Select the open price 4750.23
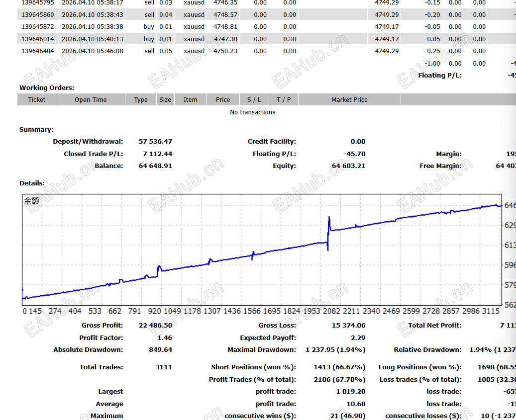Image resolution: width=516 pixels, height=420 pixels. (225, 51)
